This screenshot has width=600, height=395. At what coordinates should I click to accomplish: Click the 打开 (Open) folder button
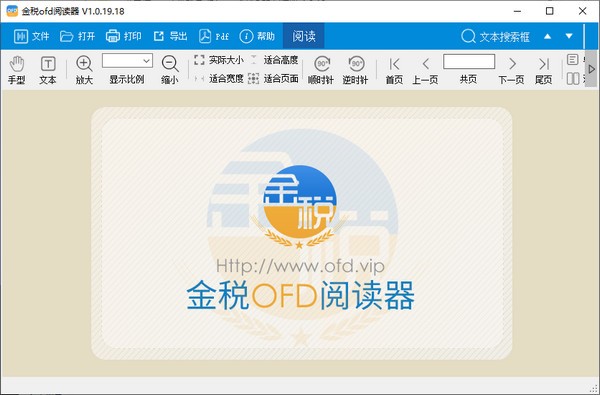77,36
